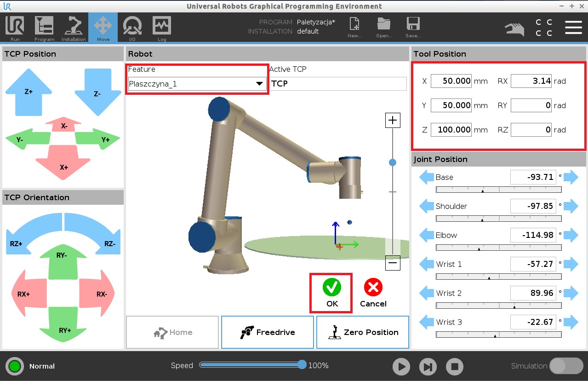Open the Log tab
Viewport: 588px width, 381px height.
click(162, 28)
